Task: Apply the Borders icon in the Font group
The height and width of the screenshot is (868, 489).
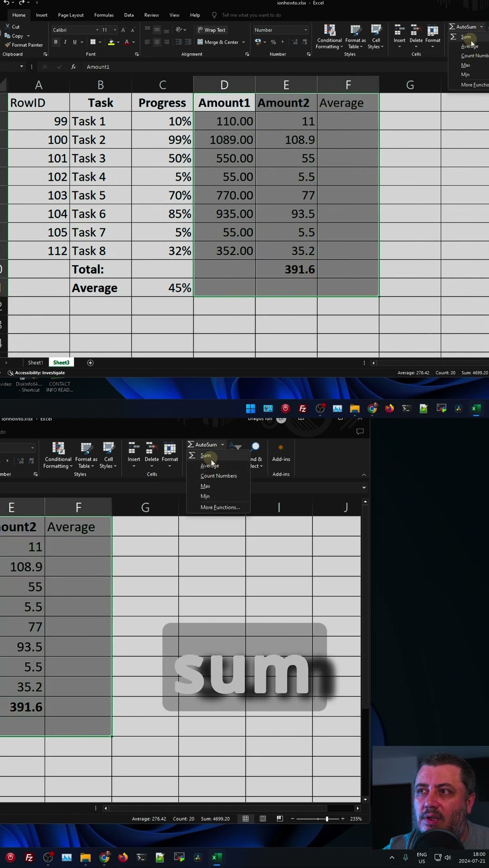Action: tap(93, 42)
